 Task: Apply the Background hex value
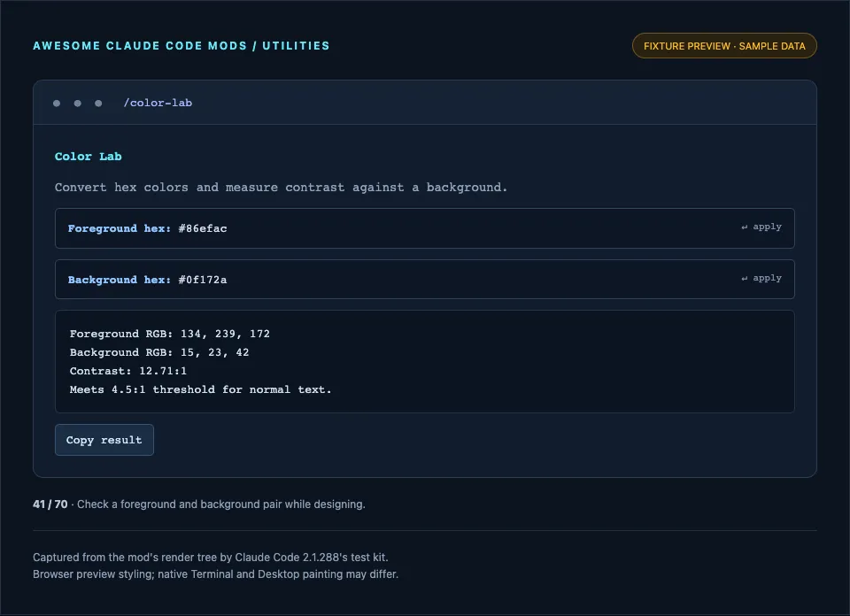pyautogui.click(x=761, y=279)
